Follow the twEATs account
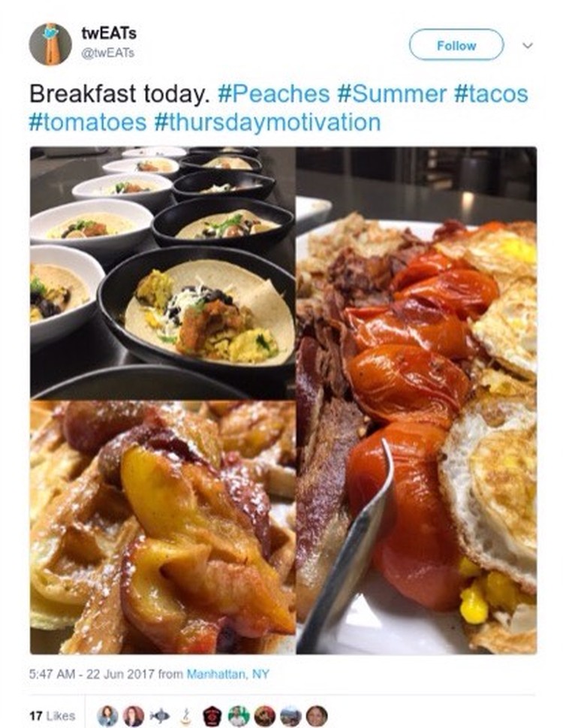Screen dimensions: 563x728 (456, 45)
